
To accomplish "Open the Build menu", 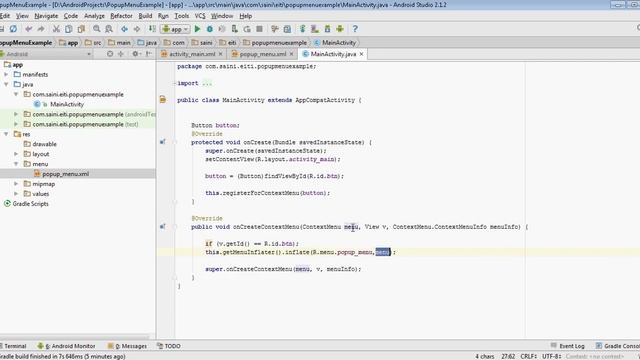I will tap(145, 16).
